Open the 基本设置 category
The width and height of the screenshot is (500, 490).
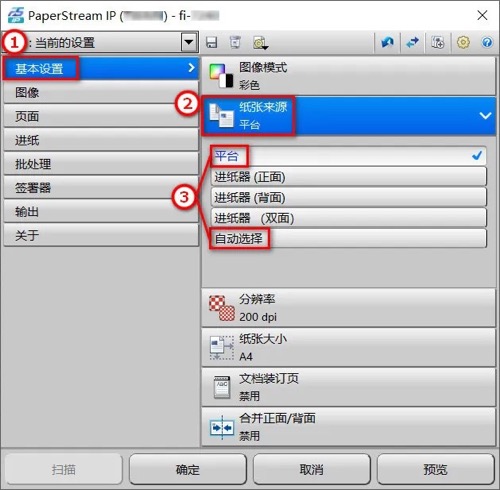[x=101, y=68]
